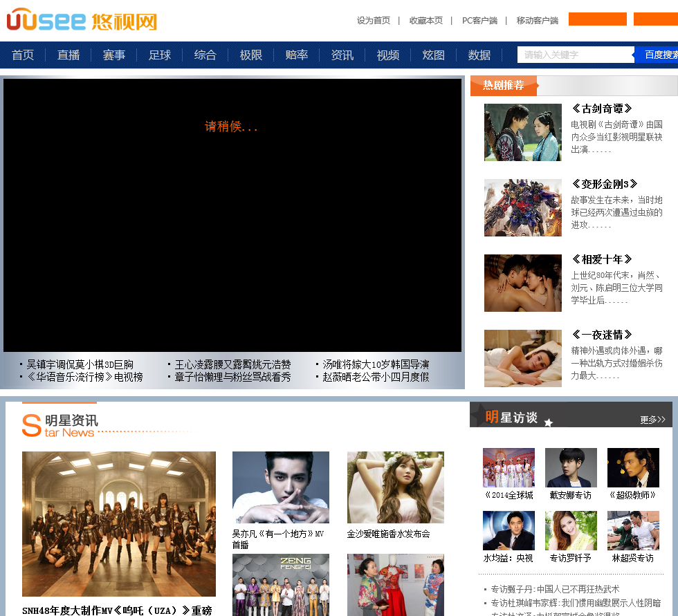Click the 收藏本页 link
The width and height of the screenshot is (678, 616).
tap(426, 20)
